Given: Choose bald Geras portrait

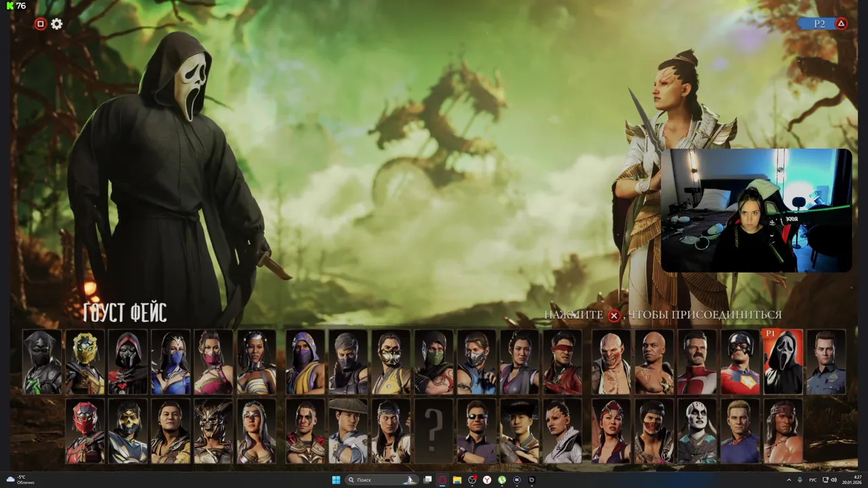Looking at the screenshot, I should point(654,362).
